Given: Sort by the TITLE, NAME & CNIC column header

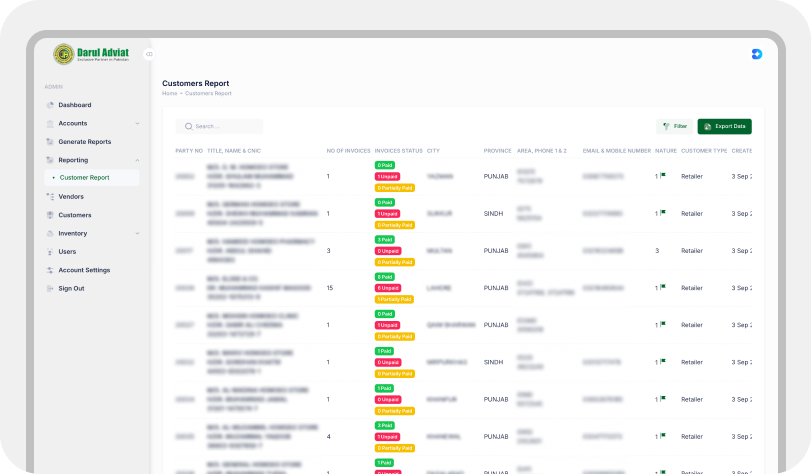Looking at the screenshot, I should click(234, 151).
